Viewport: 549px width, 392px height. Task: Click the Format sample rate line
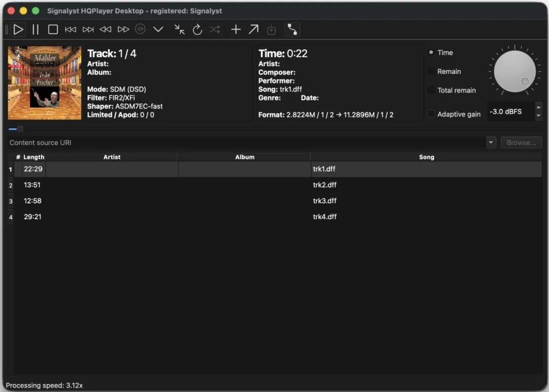tap(326, 115)
